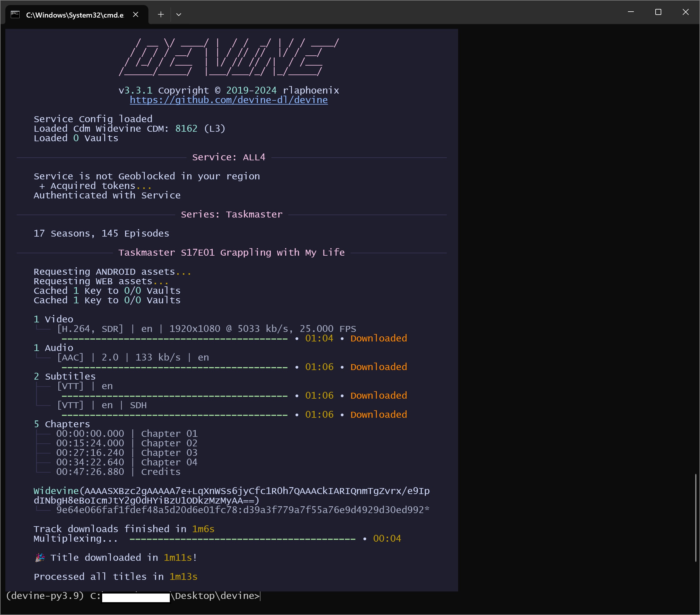Viewport: 700px width, 615px height.
Task: Click the Multiplexing progress bar
Action: pyautogui.click(x=242, y=539)
